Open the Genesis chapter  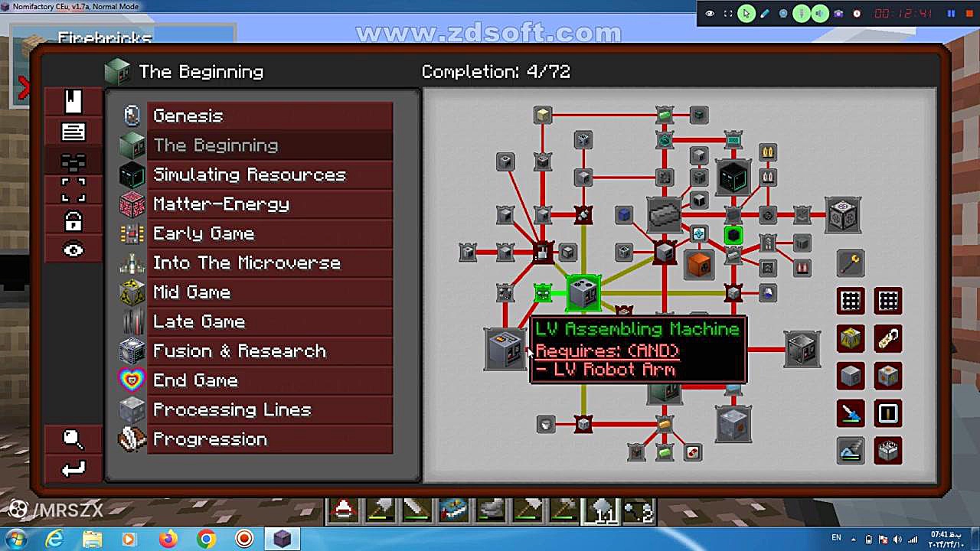coord(269,116)
